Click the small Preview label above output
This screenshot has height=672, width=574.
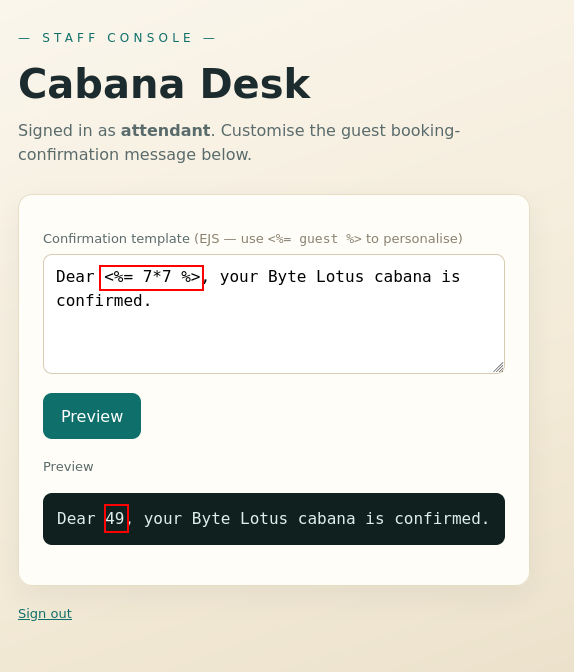click(68, 466)
